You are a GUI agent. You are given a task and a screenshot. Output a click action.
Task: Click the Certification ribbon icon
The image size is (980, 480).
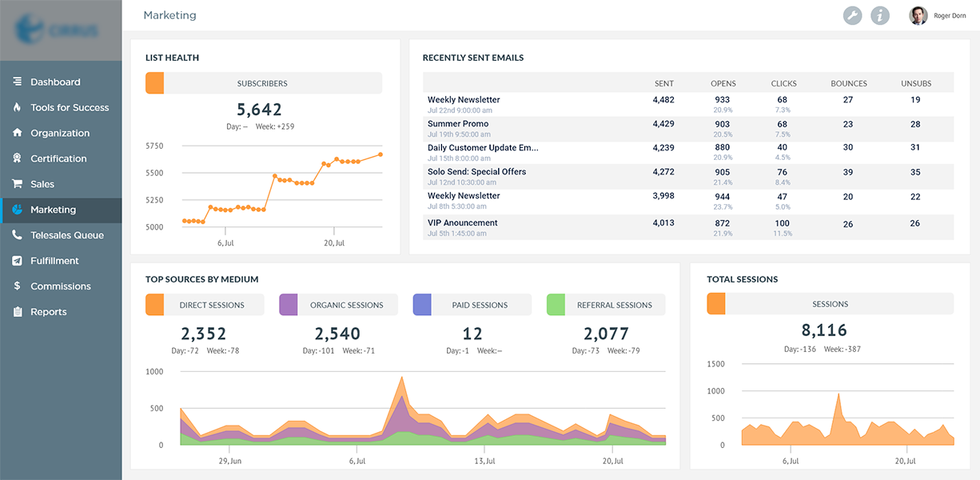click(17, 158)
